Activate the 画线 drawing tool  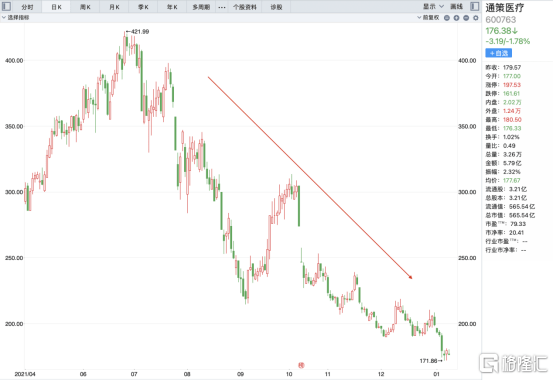tap(456, 6)
